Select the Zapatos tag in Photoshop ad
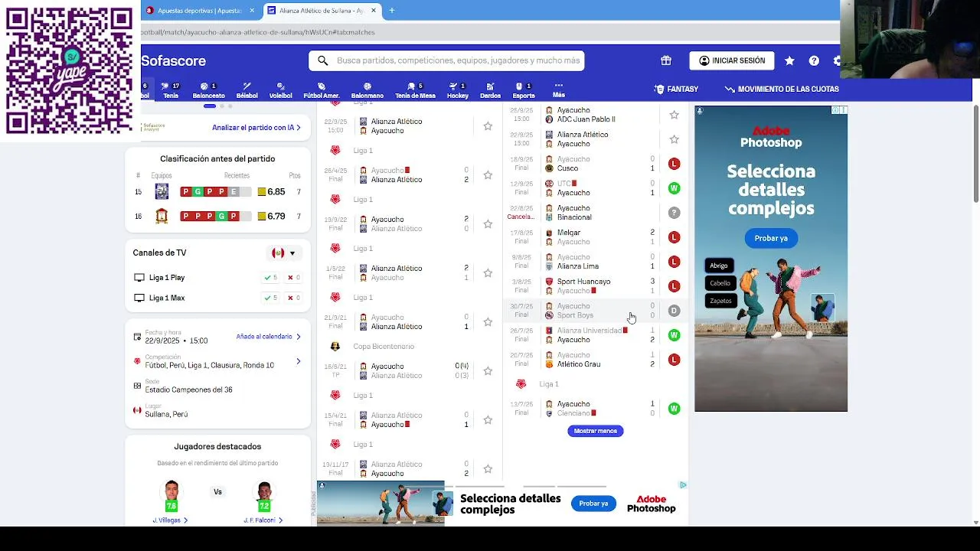 (x=720, y=301)
